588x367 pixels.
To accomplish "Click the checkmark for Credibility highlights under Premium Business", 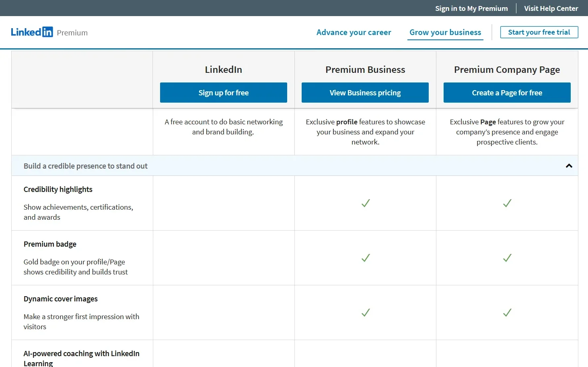I will point(365,203).
